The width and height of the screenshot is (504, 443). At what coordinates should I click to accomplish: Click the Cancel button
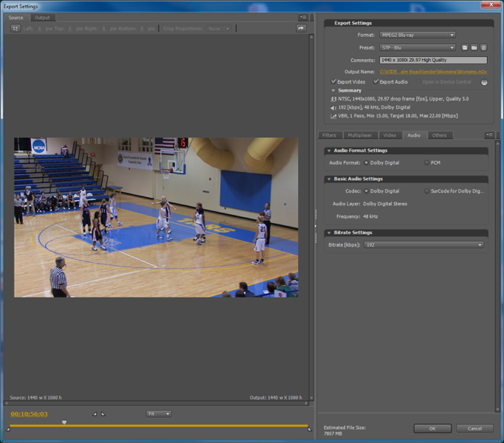click(474, 428)
